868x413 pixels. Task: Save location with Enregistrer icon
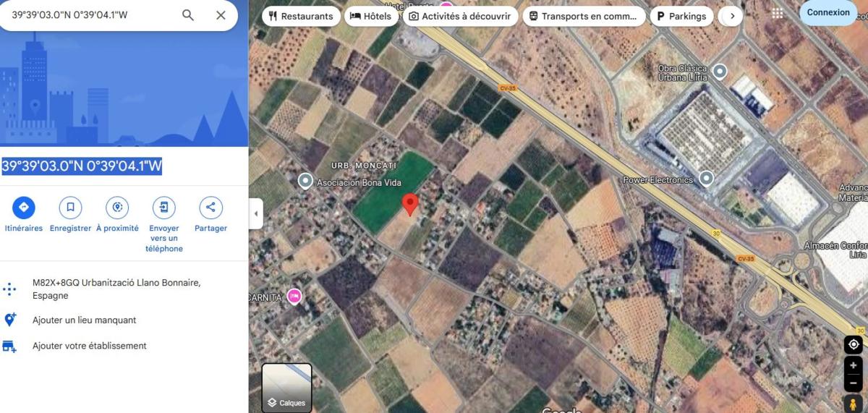(x=70, y=208)
